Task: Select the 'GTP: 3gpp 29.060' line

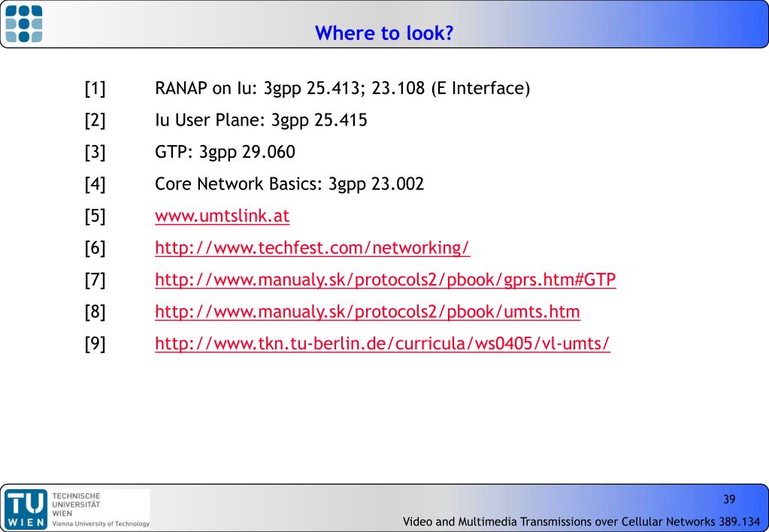Action: 225,152
